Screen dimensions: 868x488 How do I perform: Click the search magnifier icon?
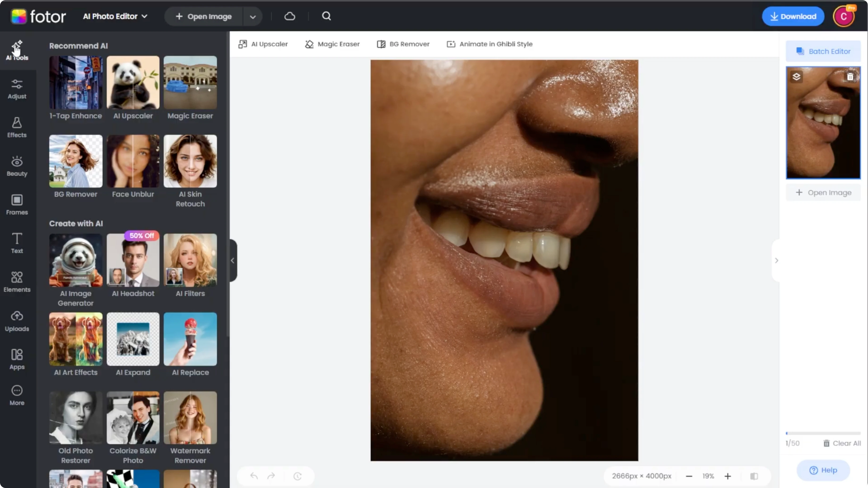(326, 16)
